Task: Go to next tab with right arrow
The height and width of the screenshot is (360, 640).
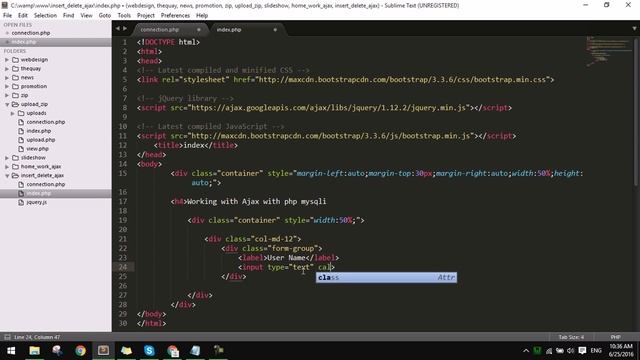Action: [x=125, y=29]
